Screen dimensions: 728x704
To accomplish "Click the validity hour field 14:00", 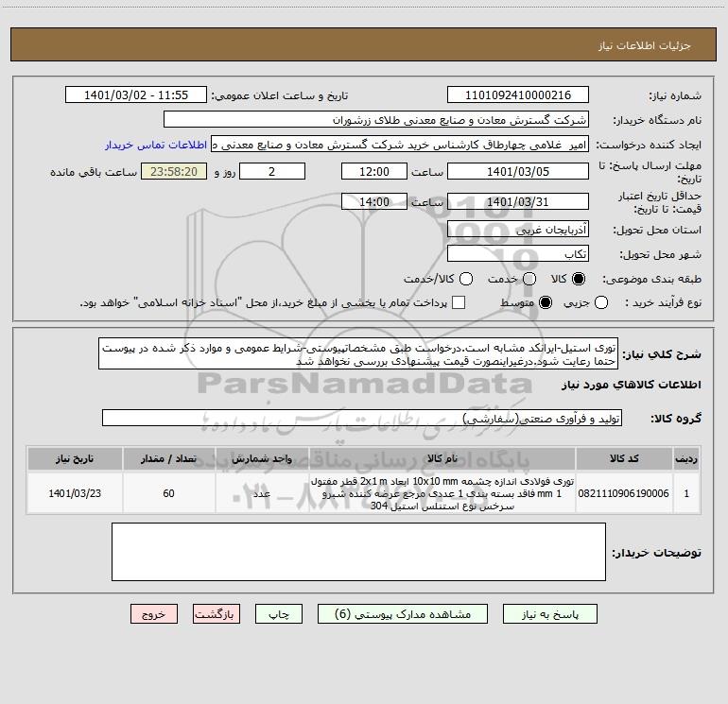I will pyautogui.click(x=374, y=202).
